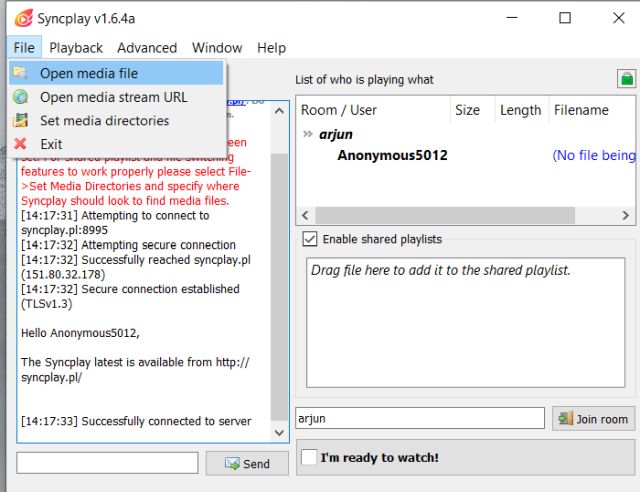Click the Open media stream URL globe icon
640x492 pixels.
pos(20,97)
